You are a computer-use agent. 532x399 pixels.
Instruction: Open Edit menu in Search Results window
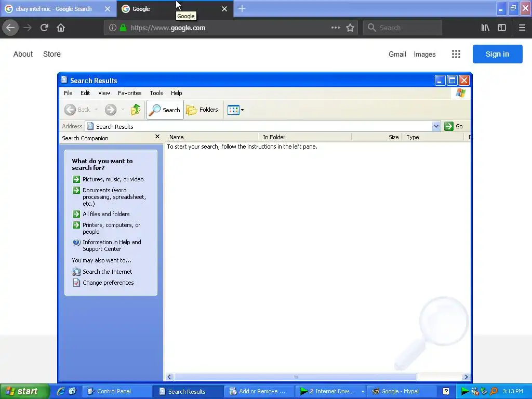coord(85,93)
